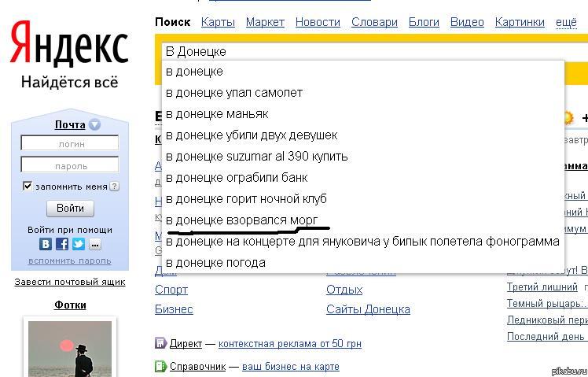Open the Карты tab
The width and height of the screenshot is (588, 377).
click(218, 22)
